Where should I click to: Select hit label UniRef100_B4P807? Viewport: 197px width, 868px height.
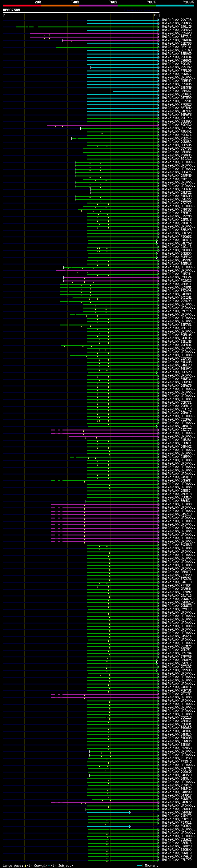(177, 731)
